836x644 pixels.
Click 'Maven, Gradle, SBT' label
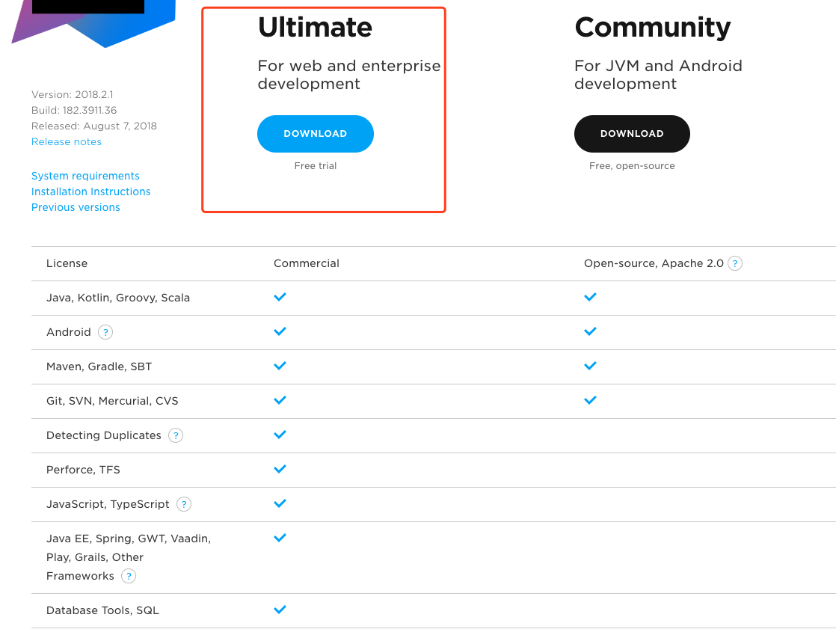point(99,367)
